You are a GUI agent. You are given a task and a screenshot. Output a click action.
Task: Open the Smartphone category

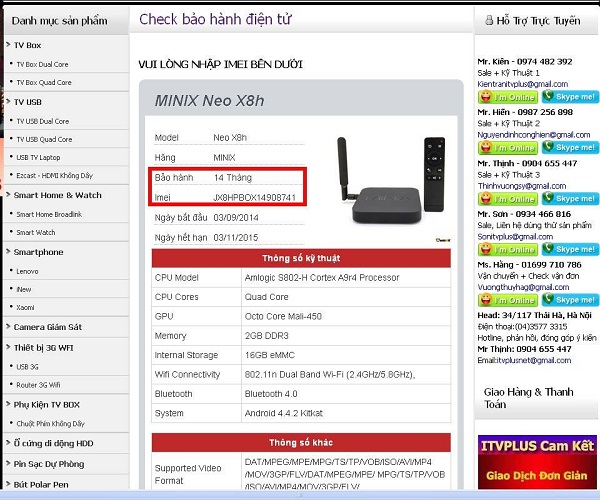39,252
